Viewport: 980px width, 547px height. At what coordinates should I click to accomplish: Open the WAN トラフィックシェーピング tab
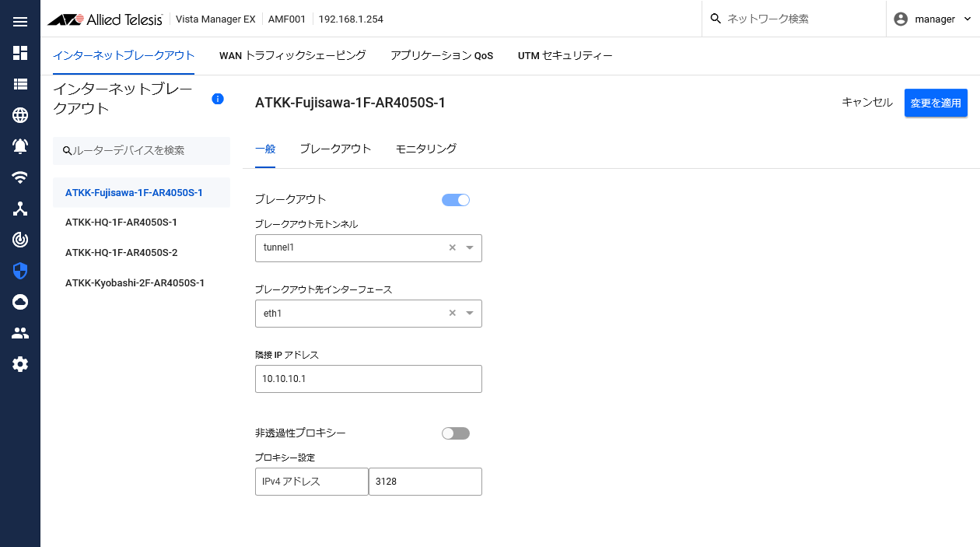(292, 56)
